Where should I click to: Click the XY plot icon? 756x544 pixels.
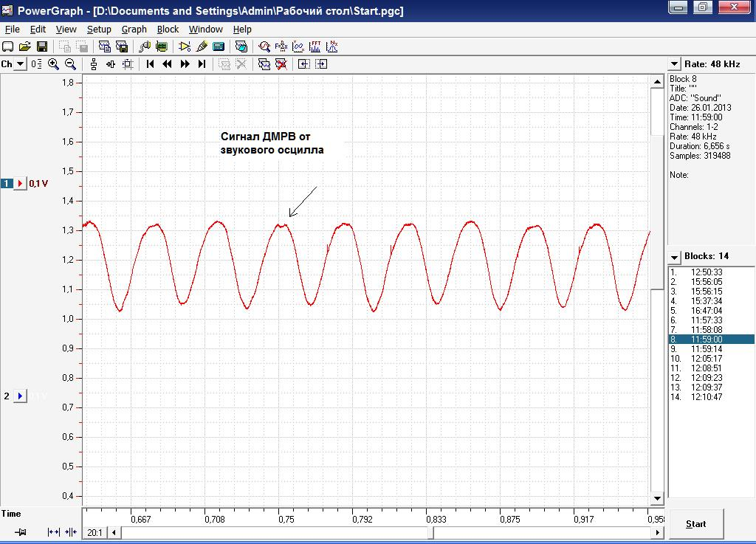click(x=298, y=47)
